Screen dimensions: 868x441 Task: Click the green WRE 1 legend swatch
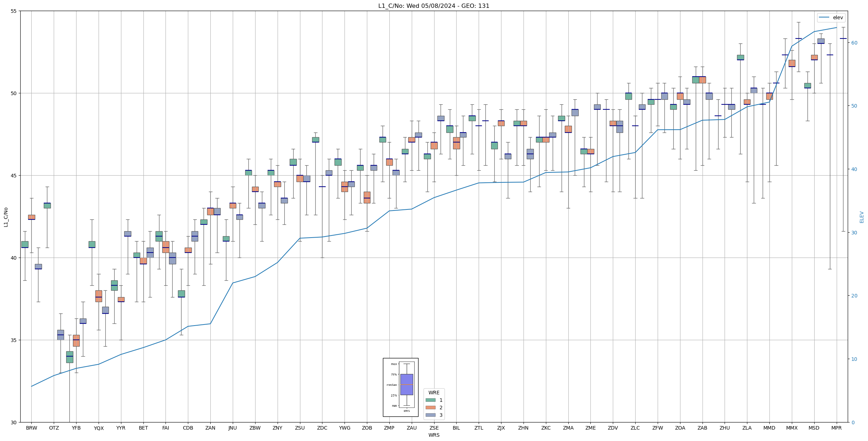(x=430, y=400)
